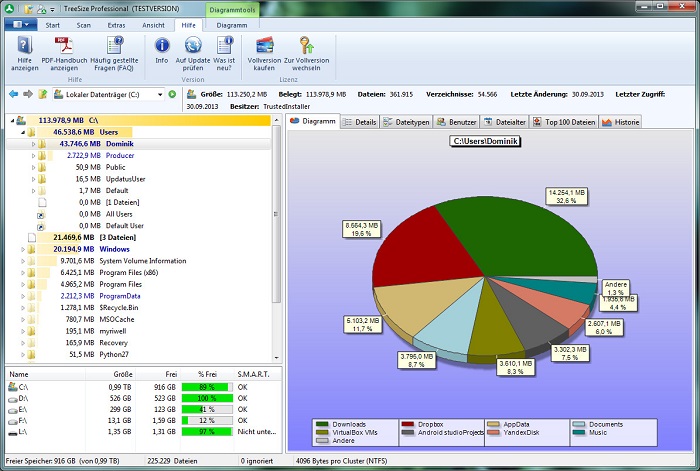This screenshot has height=471, width=700.
Task: Open the Extras ribbon tab
Action: coord(116,25)
